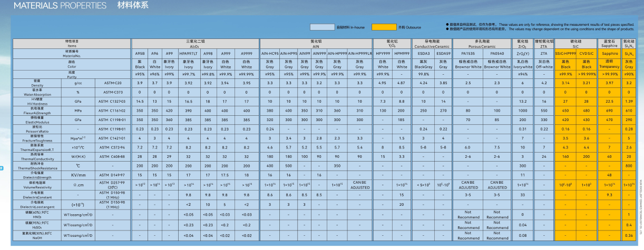Screen dimensions: 644x250
Task: Click the 'ASTM C408-88' standard cell
Action: tap(113, 157)
